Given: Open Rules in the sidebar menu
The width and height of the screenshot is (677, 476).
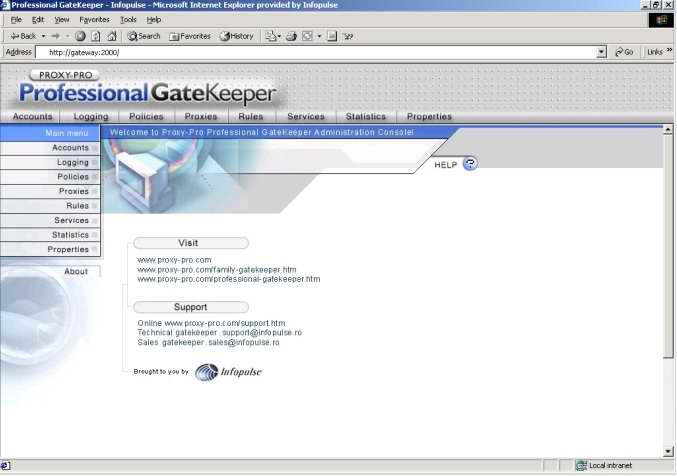Looking at the screenshot, I should pos(50,206).
